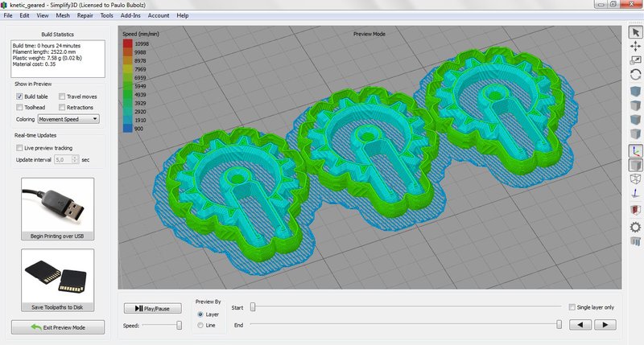
Task: Click the 'Plastic weight: 7.58 g' line
Action: (x=47, y=58)
